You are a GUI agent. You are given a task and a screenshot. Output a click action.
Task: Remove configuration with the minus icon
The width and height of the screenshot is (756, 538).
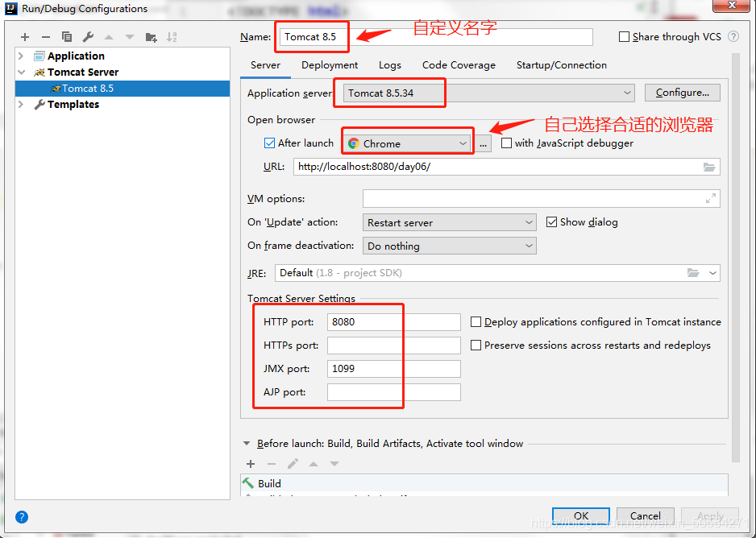point(46,37)
